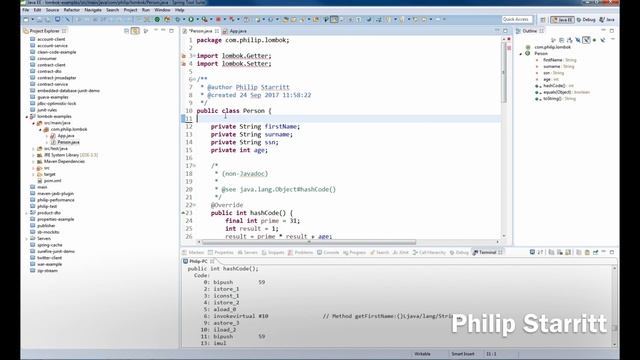Open Person.java in Project Explorer

click(68, 142)
